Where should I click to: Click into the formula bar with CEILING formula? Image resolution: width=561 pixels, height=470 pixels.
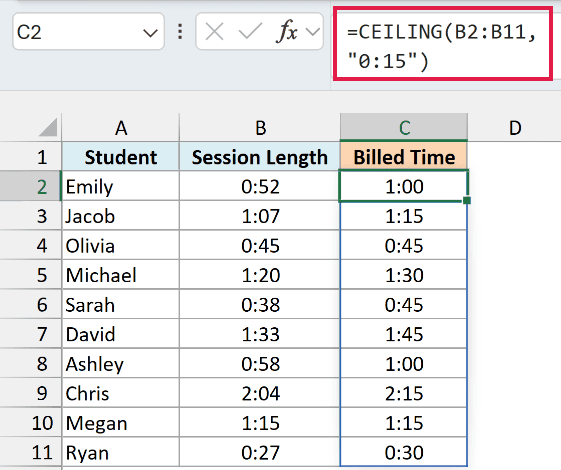point(443,44)
